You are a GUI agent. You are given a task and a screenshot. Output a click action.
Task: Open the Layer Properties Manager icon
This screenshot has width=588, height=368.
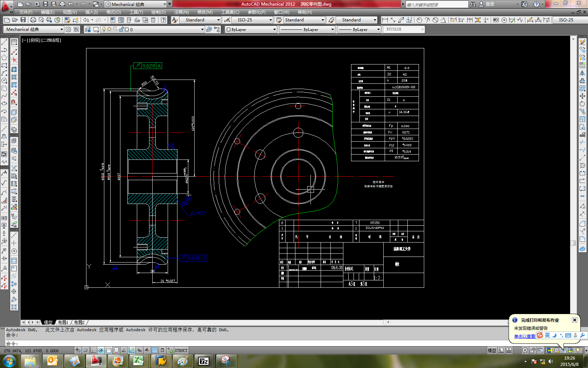coord(88,29)
